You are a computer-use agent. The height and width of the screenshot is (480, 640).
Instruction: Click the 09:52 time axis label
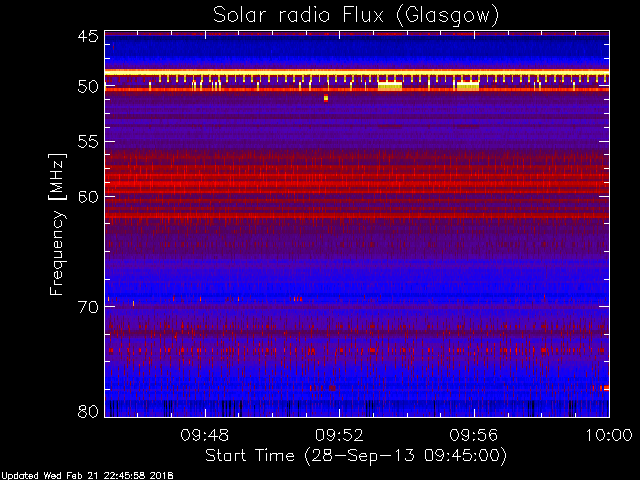(339, 436)
